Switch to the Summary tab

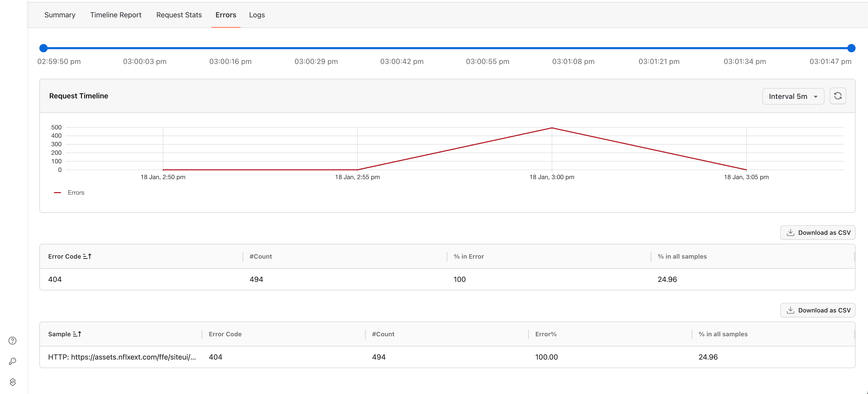pyautogui.click(x=60, y=15)
